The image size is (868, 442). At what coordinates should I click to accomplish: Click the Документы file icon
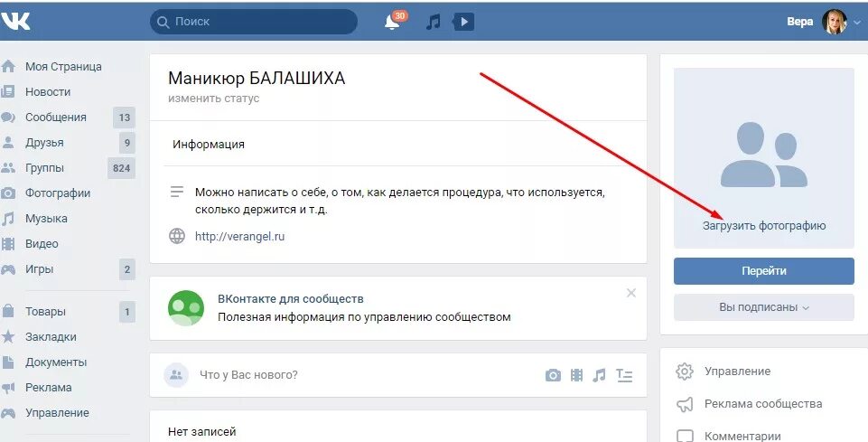[x=8, y=362]
